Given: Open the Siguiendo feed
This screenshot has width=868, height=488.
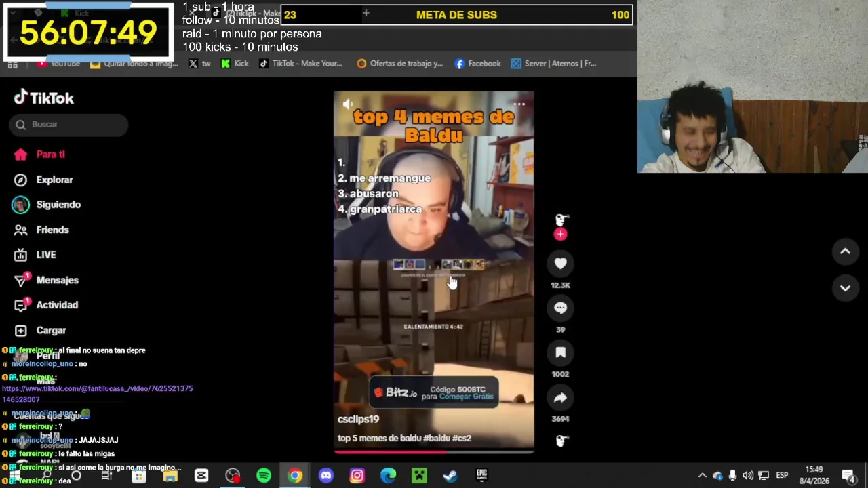Looking at the screenshot, I should [x=47, y=205].
